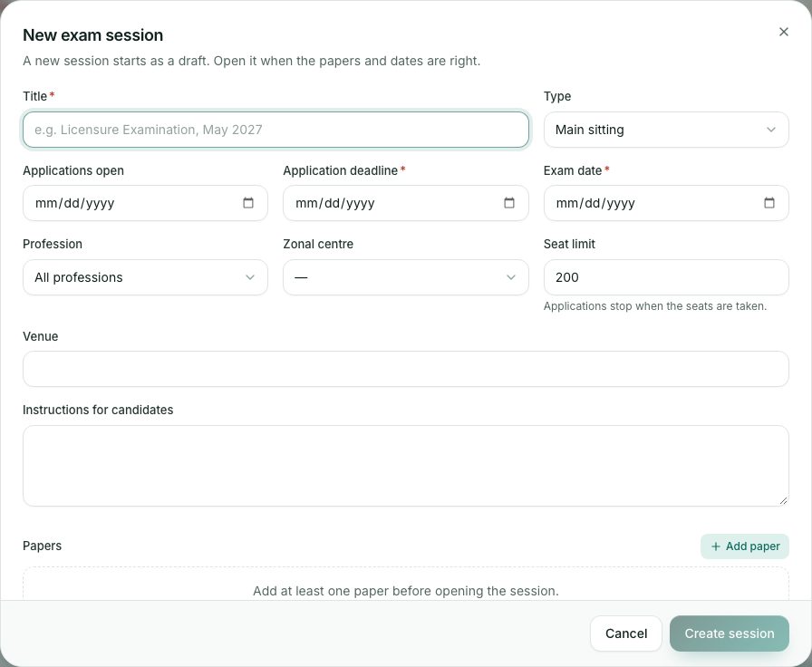Focus the Applications open date field

[x=146, y=203]
